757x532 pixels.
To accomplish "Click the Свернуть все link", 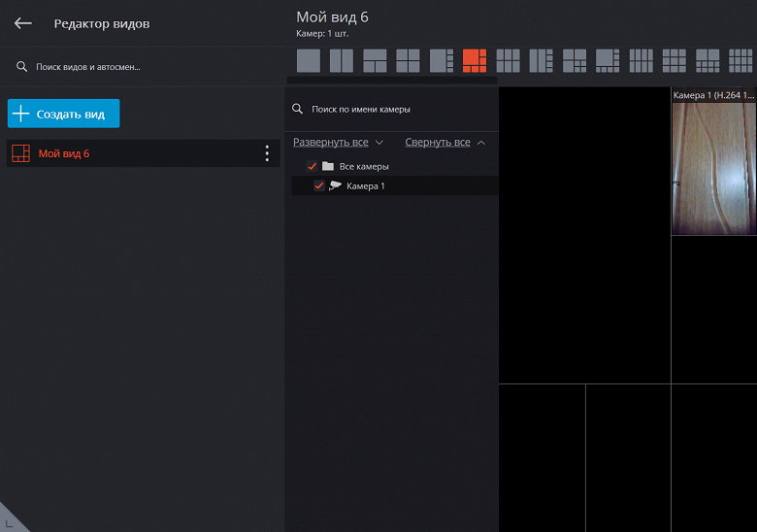I will point(438,143).
